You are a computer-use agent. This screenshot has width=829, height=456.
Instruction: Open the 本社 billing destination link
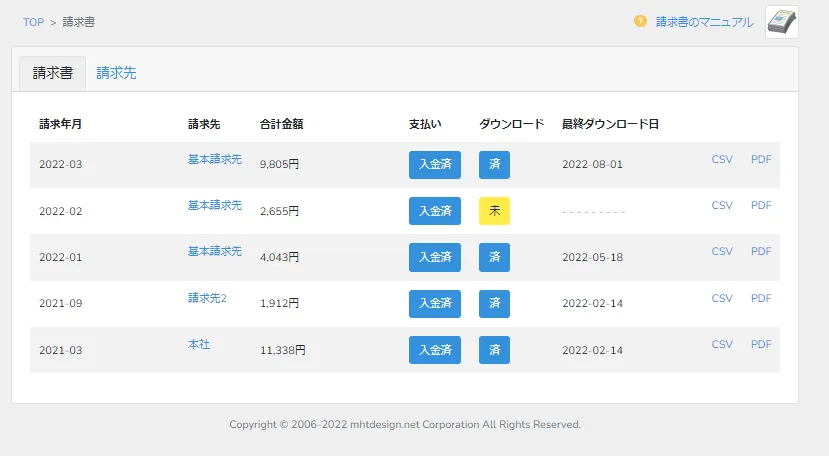(199, 344)
